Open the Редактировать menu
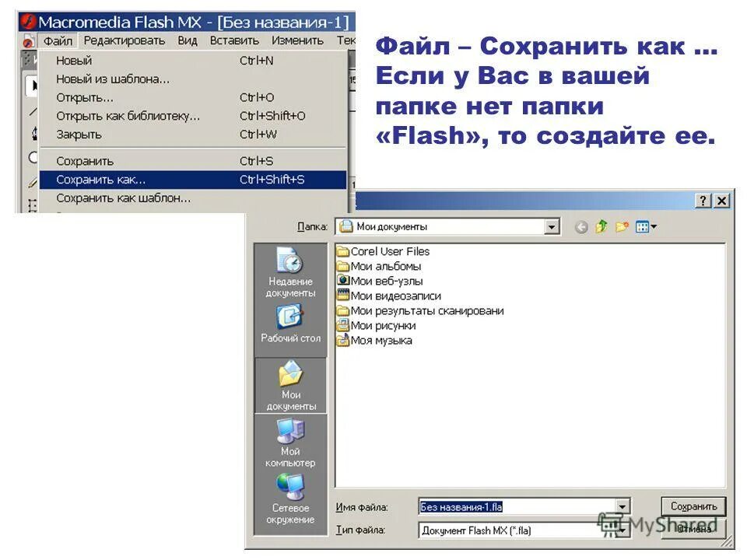Viewport: 747px width, 560px height. pos(124,41)
